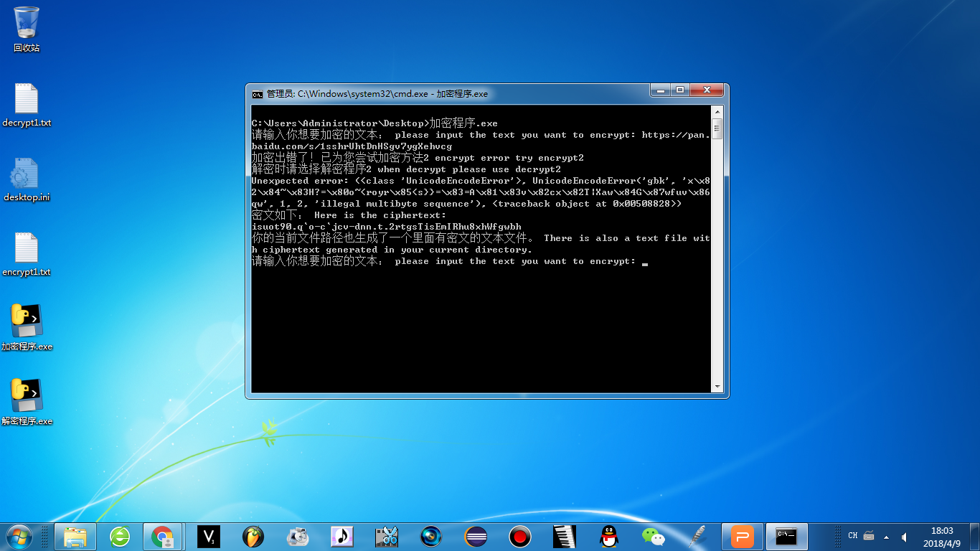Screen dimensions: 980x551
Task: Click 'when decrypt please use decrypt2' line
Action: [406, 169]
